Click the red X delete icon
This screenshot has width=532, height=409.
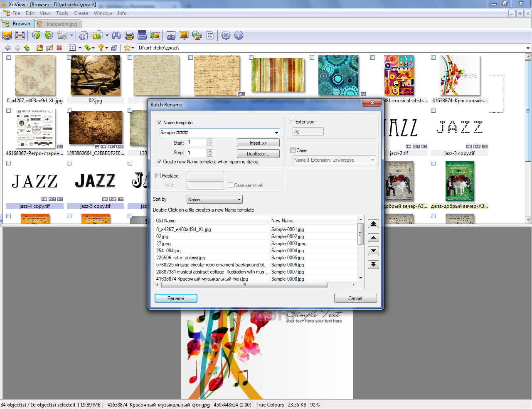pyautogui.click(x=59, y=48)
